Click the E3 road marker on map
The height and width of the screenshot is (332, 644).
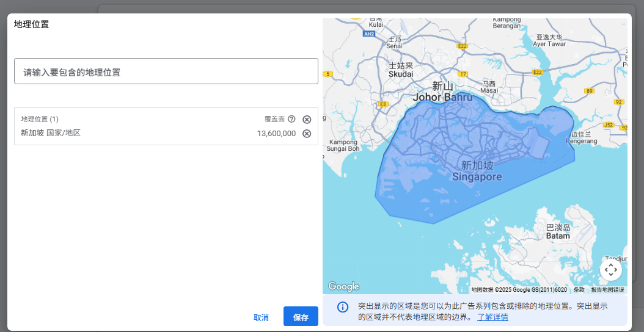pyautogui.click(x=383, y=104)
